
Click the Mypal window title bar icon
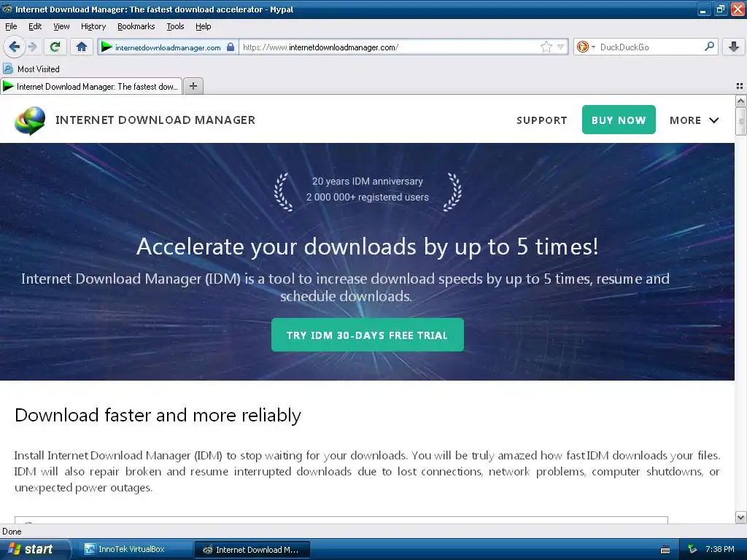(x=7, y=9)
